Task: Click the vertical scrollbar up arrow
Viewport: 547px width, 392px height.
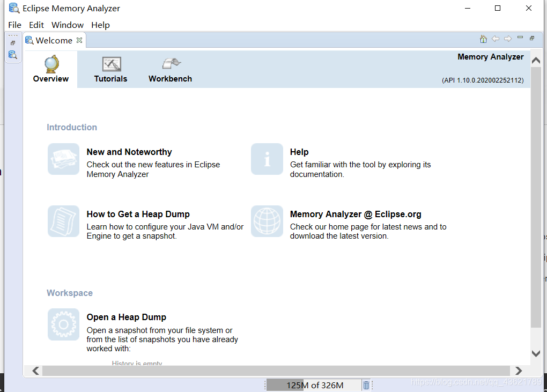Action: coord(536,61)
